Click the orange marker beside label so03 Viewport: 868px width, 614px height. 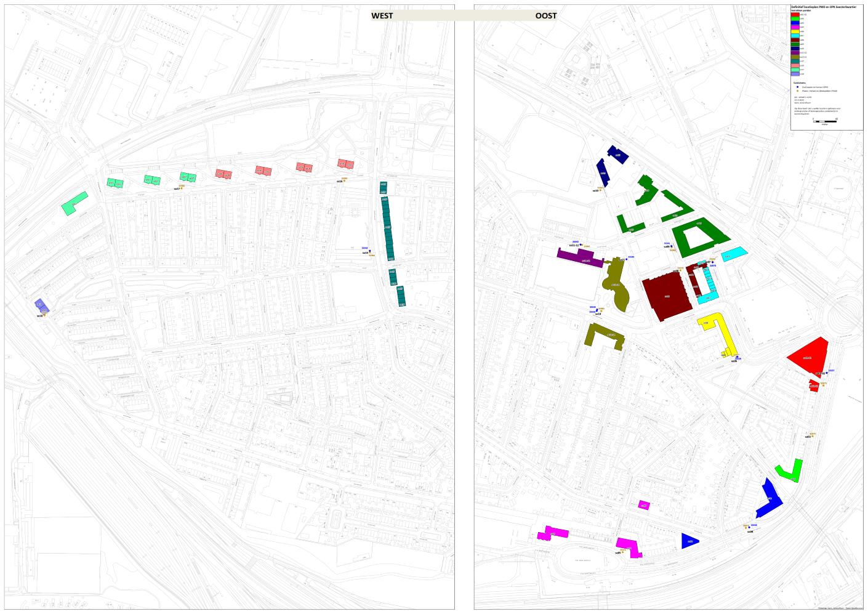(x=812, y=436)
